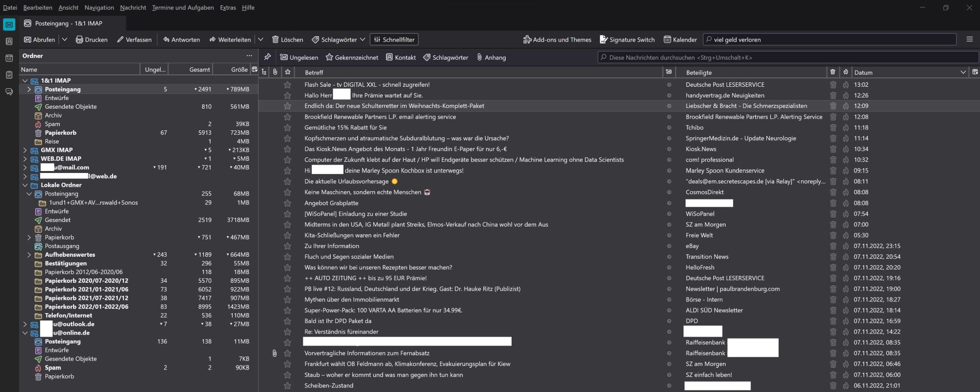The height and width of the screenshot is (392, 980).
Task: Click the Verfassen button
Action: point(134,40)
